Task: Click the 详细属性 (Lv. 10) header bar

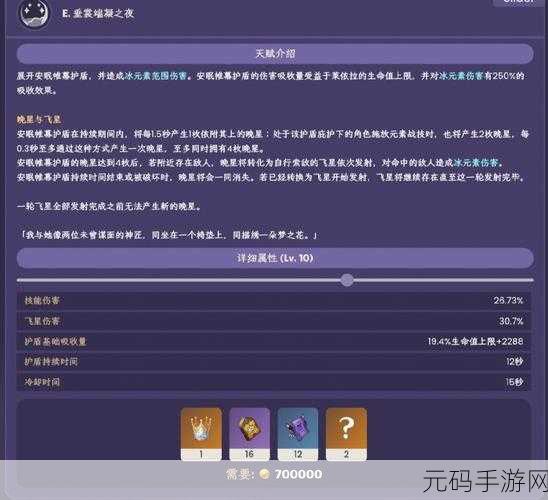Action: [x=275, y=258]
